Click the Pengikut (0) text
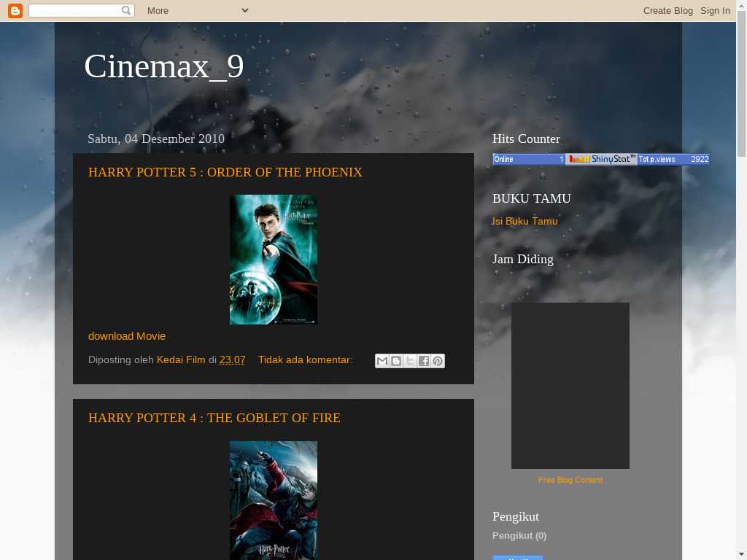The image size is (747, 560). click(519, 536)
